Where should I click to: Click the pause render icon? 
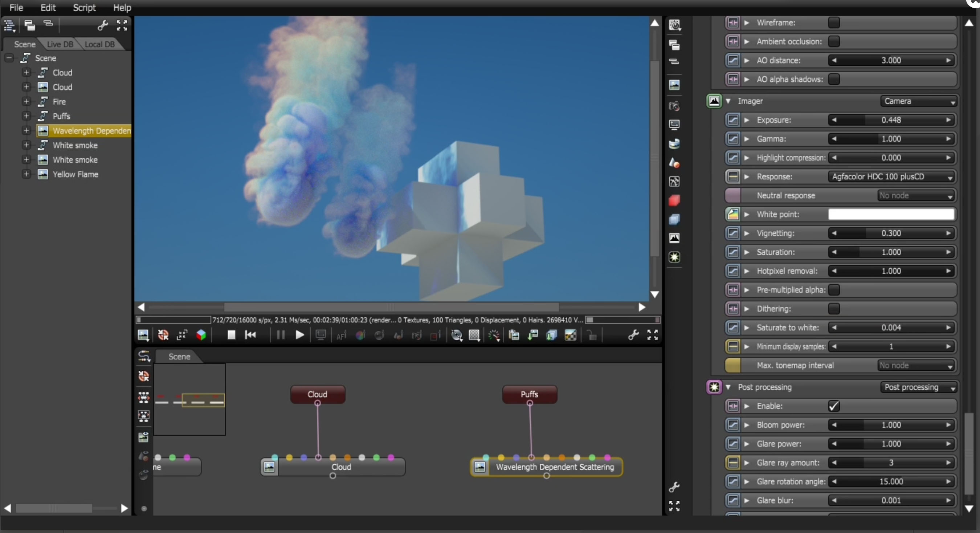[x=280, y=335]
